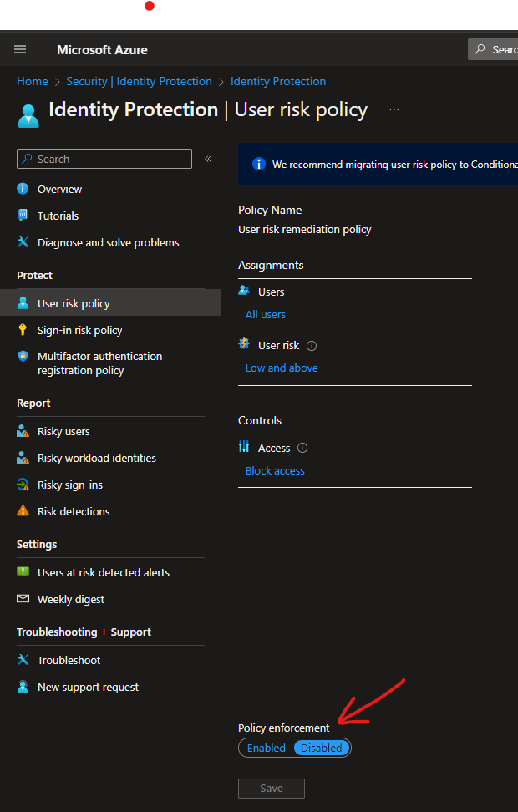Click the top portal search box
Image resolution: width=518 pixels, height=812 pixels.
(493, 49)
